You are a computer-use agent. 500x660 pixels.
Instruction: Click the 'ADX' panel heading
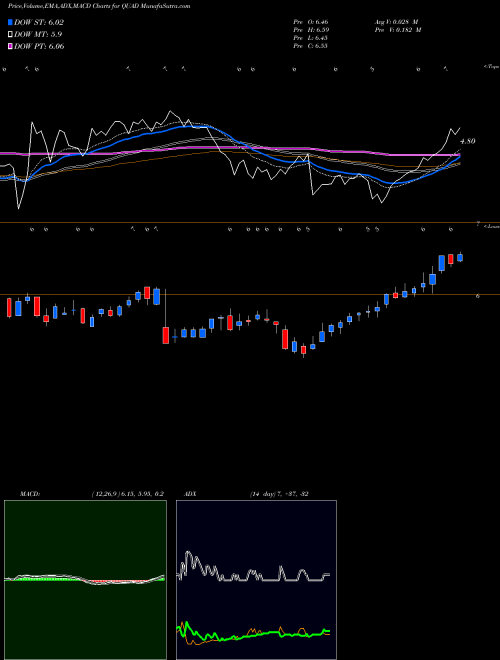pyautogui.click(x=190, y=494)
